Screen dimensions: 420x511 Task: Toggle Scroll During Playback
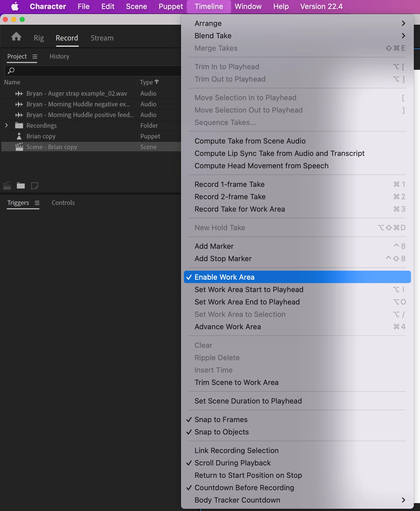297,463
